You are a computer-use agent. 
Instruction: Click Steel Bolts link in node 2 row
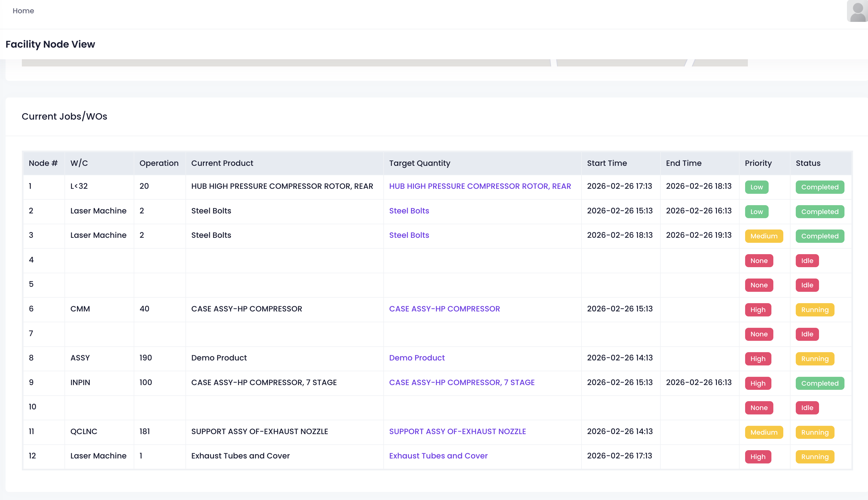[409, 211]
